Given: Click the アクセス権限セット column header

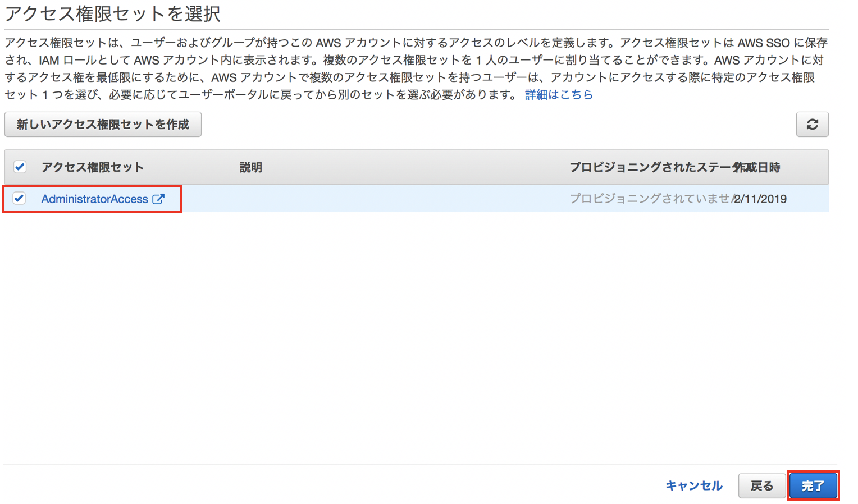Looking at the screenshot, I should 93,167.
